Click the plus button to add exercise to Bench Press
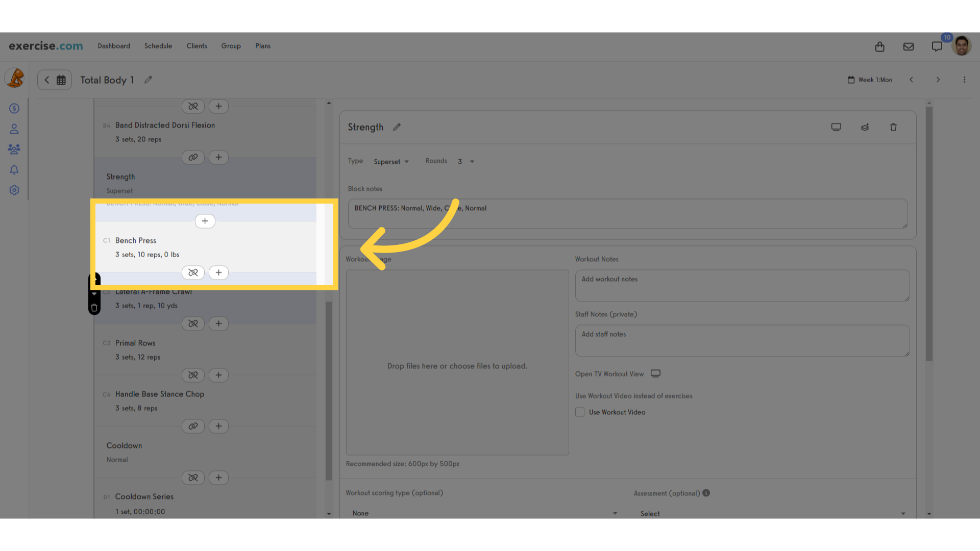The image size is (980, 551). pos(218,272)
